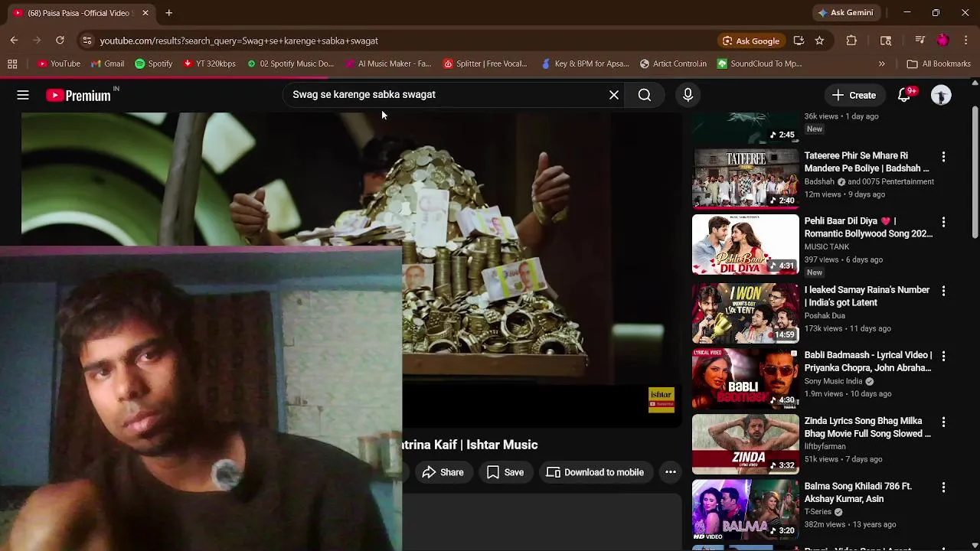Open a new browser tab
The image size is (980, 551).
tap(168, 13)
